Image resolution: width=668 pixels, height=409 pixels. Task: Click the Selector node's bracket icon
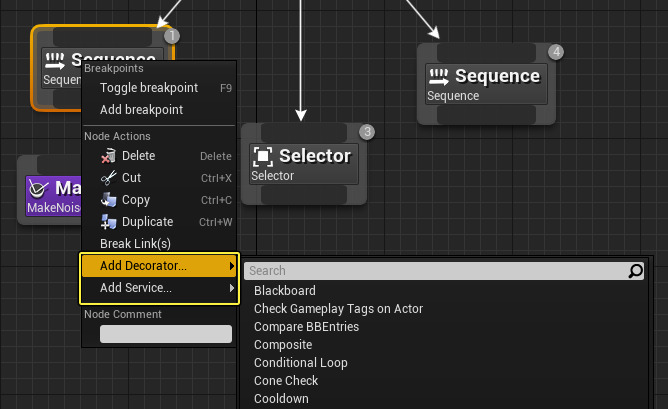263,156
